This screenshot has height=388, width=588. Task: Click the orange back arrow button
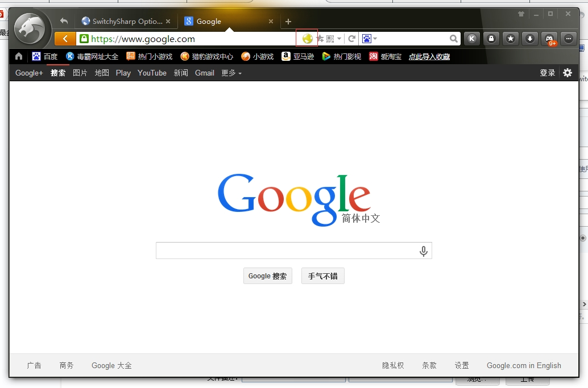click(x=65, y=39)
